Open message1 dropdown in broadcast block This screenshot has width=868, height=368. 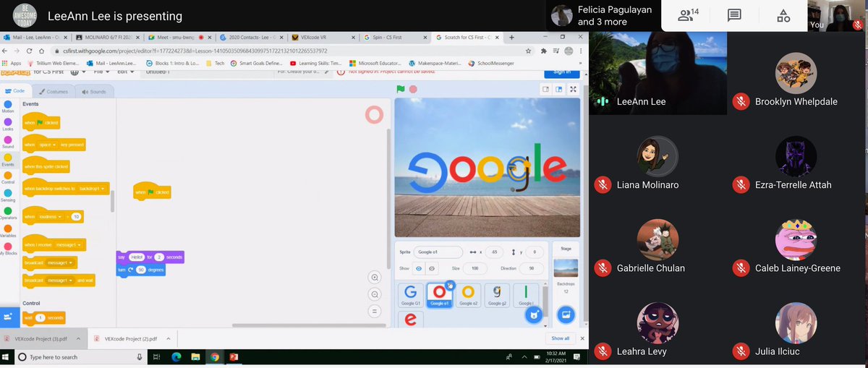[61, 262]
